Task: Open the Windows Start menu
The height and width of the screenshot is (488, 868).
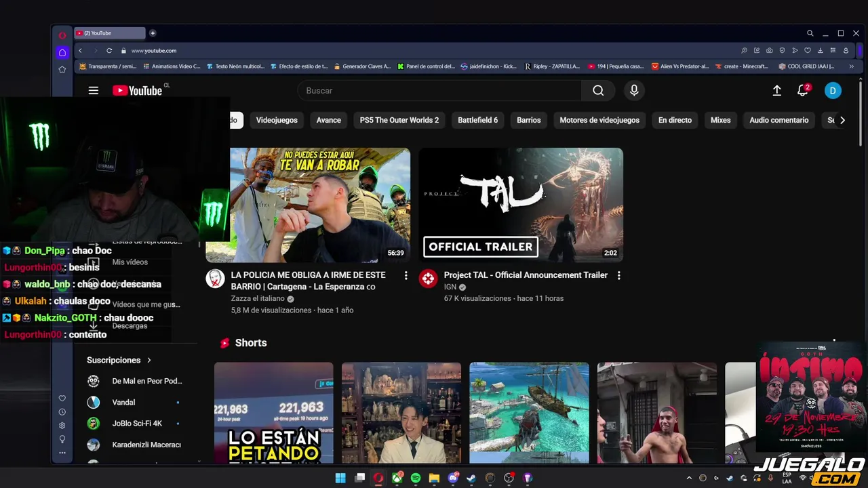Action: pyautogui.click(x=340, y=478)
